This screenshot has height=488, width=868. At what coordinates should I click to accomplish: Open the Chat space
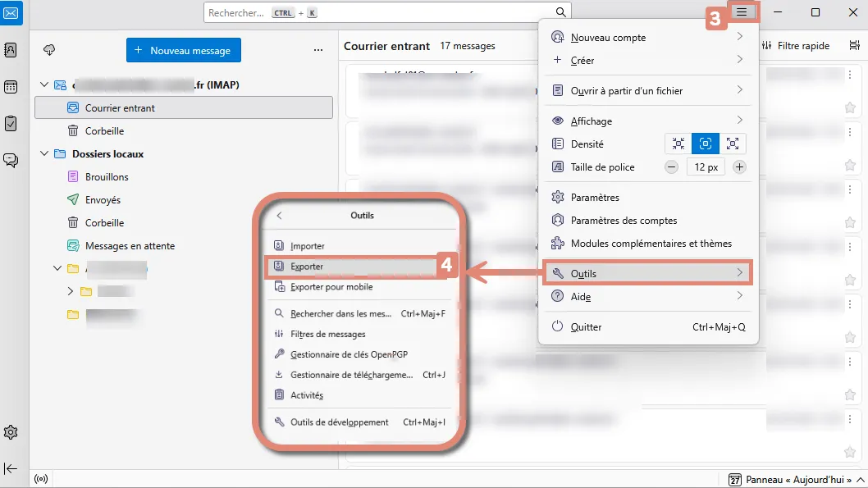11,161
